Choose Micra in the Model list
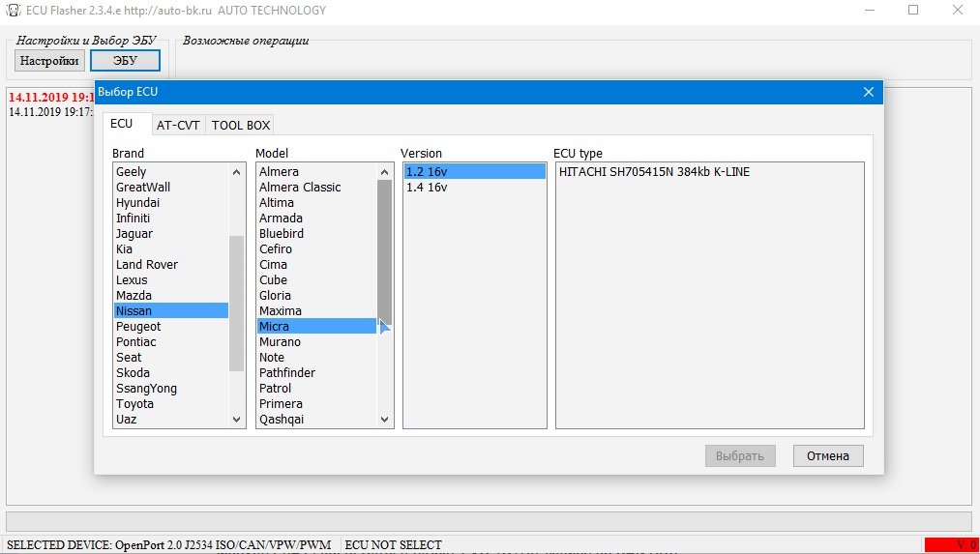Image resolution: width=980 pixels, height=554 pixels. 317,327
